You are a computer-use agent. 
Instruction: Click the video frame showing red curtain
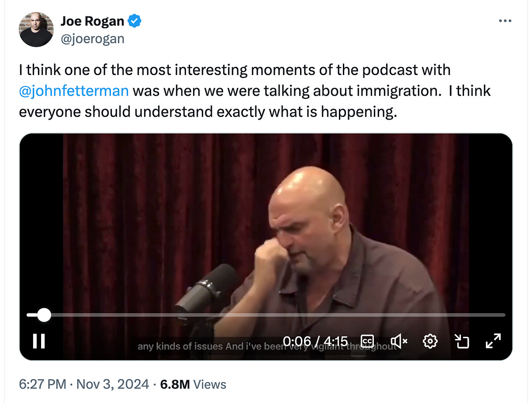point(266,221)
